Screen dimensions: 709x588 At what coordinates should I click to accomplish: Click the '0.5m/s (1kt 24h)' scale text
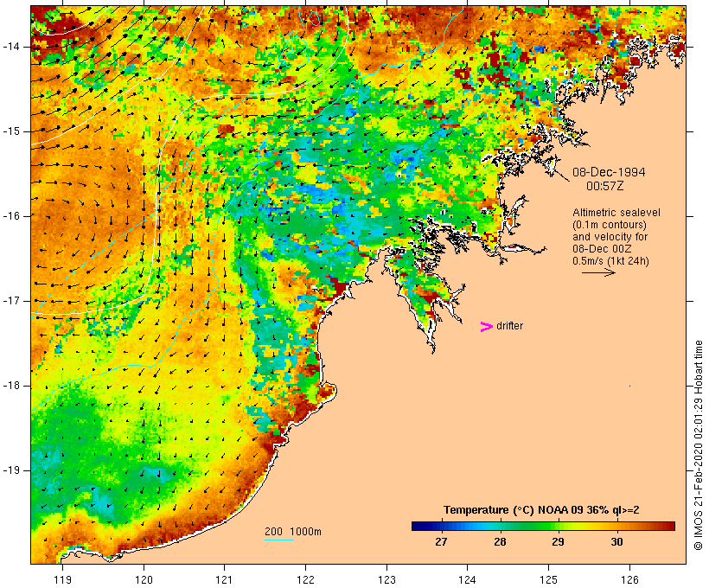coord(611,261)
